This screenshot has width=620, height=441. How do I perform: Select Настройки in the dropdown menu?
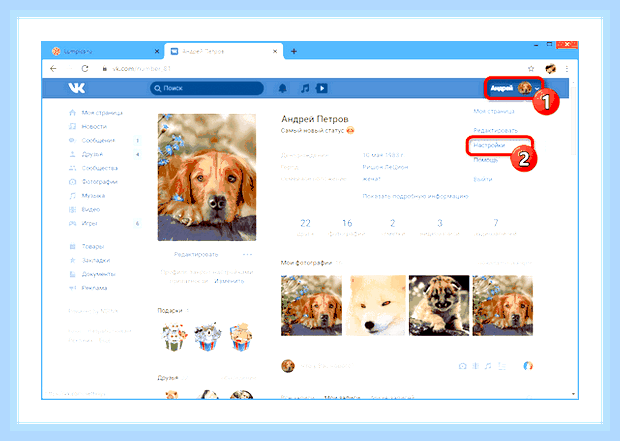pyautogui.click(x=489, y=145)
